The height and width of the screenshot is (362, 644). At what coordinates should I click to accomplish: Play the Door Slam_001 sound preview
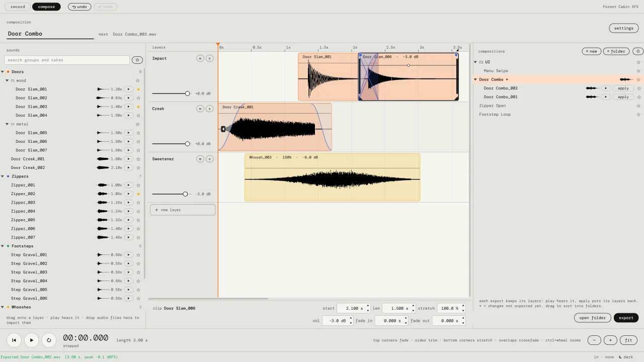tap(129, 89)
